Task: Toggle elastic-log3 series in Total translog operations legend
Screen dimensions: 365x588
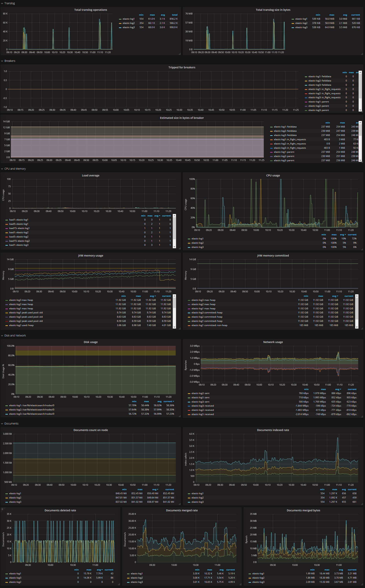Action: (x=128, y=28)
